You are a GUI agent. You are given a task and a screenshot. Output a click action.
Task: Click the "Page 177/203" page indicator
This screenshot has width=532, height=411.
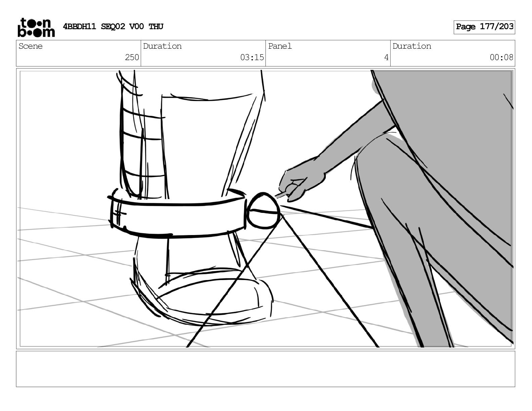(484, 27)
